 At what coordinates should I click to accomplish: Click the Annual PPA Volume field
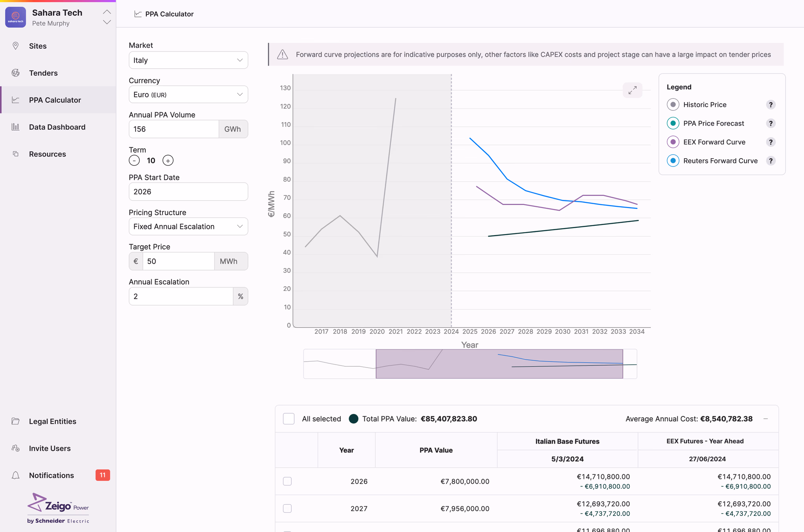tap(174, 129)
